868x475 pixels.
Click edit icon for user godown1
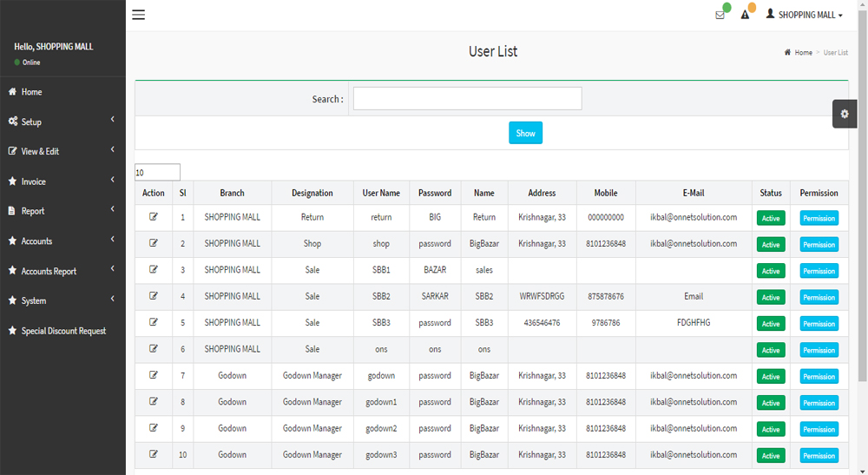click(154, 401)
